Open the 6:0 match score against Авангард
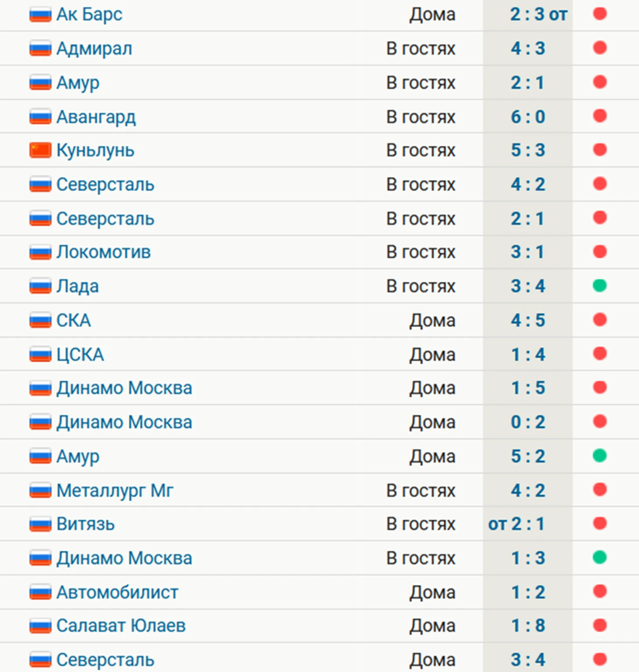 [x=528, y=117]
